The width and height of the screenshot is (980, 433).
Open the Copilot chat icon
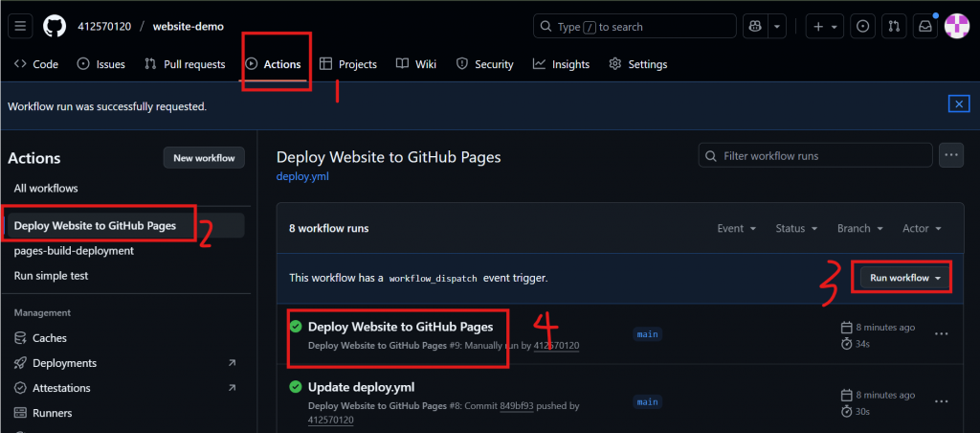755,26
